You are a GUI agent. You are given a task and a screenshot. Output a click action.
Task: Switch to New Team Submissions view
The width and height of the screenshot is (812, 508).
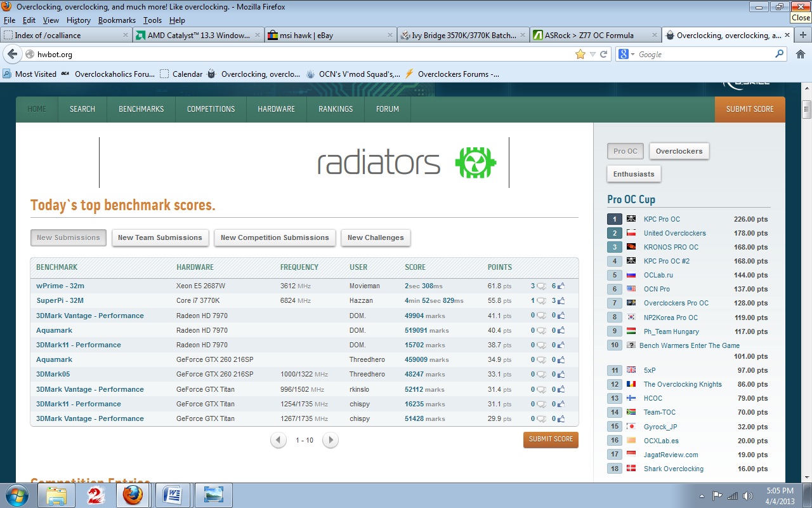click(160, 237)
